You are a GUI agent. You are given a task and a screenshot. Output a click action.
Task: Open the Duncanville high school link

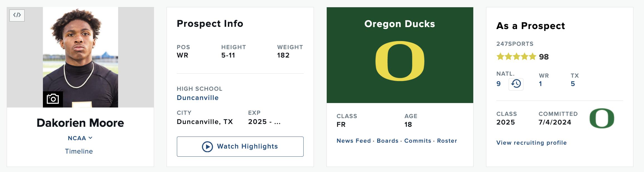(197, 98)
